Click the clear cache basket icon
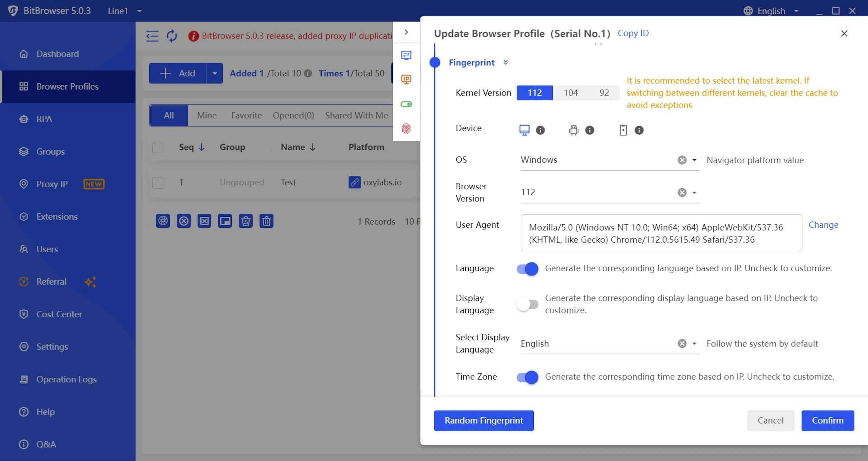This screenshot has height=461, width=868. tap(246, 221)
